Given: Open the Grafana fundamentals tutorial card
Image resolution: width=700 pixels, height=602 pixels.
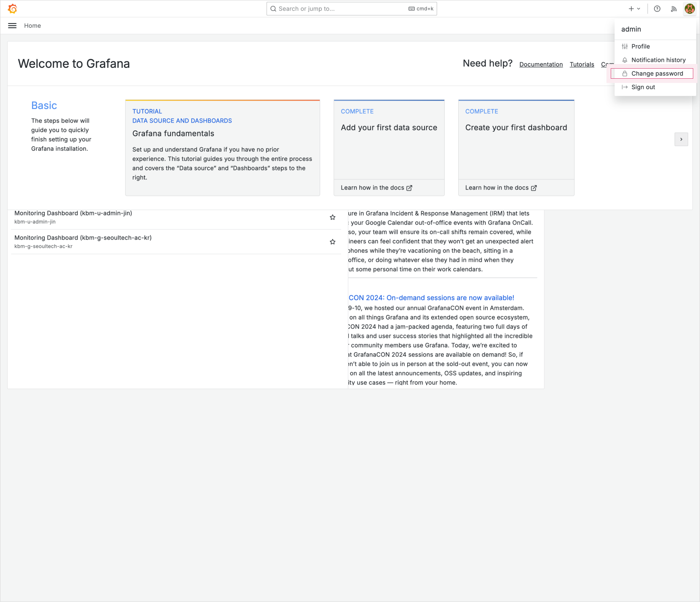Looking at the screenshot, I should 222,148.
